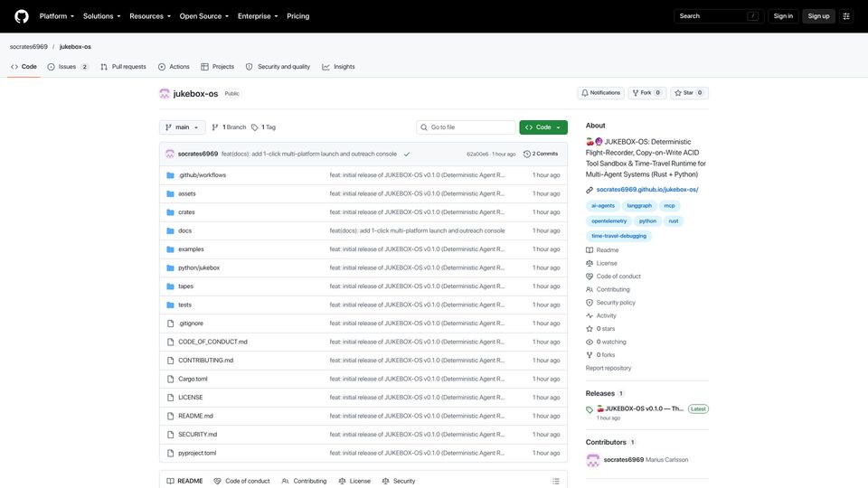The width and height of the screenshot is (868, 488).
Task: Open the SECURITY.md file
Action: [x=197, y=435]
